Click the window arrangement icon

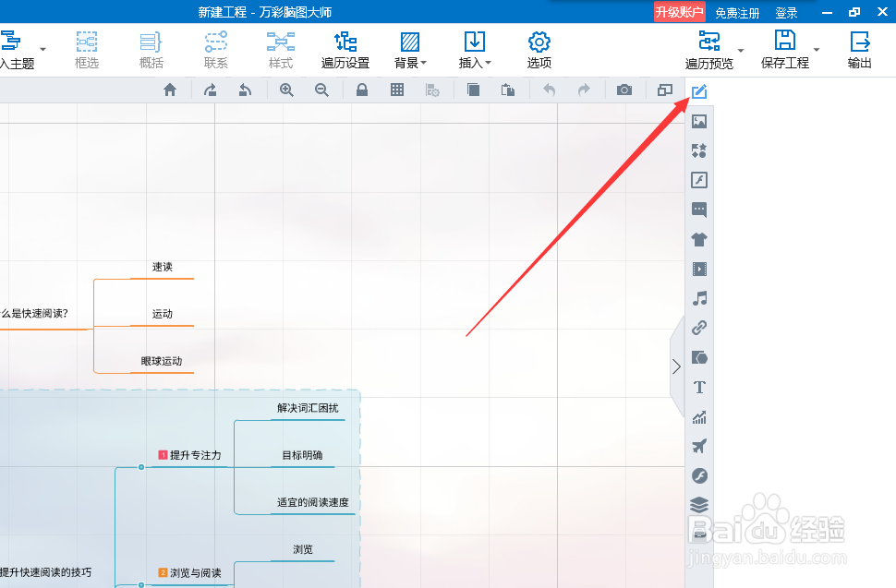tap(665, 90)
